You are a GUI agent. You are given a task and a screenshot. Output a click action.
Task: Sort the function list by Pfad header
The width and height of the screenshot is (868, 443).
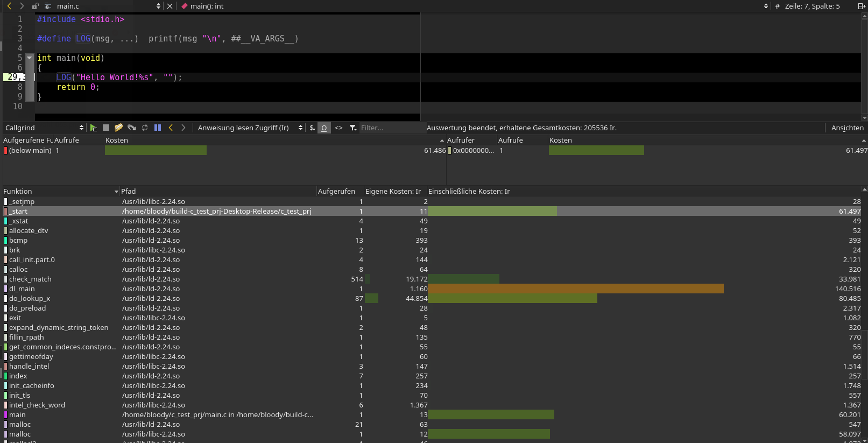click(218, 191)
